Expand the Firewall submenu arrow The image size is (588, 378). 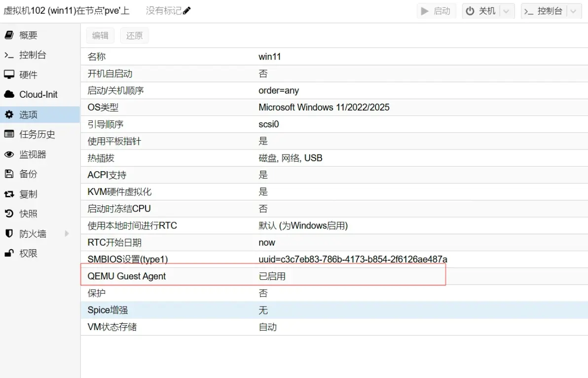click(x=67, y=233)
